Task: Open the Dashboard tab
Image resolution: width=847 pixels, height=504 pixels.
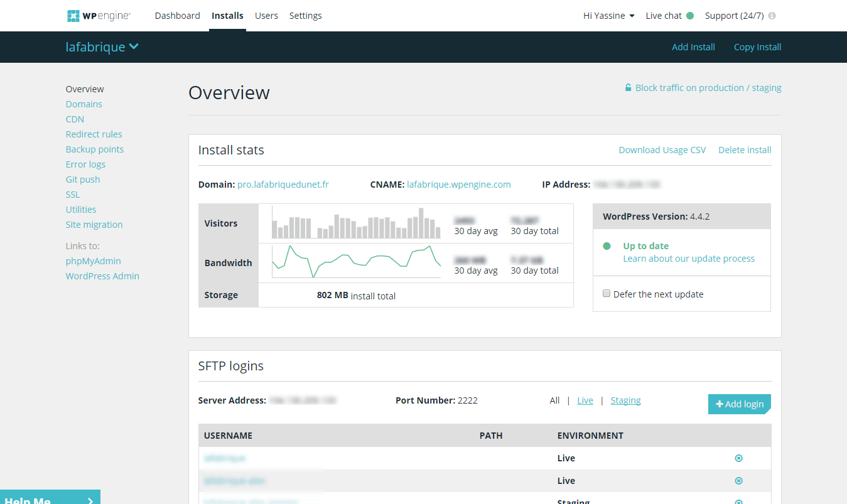Action: [x=178, y=16]
